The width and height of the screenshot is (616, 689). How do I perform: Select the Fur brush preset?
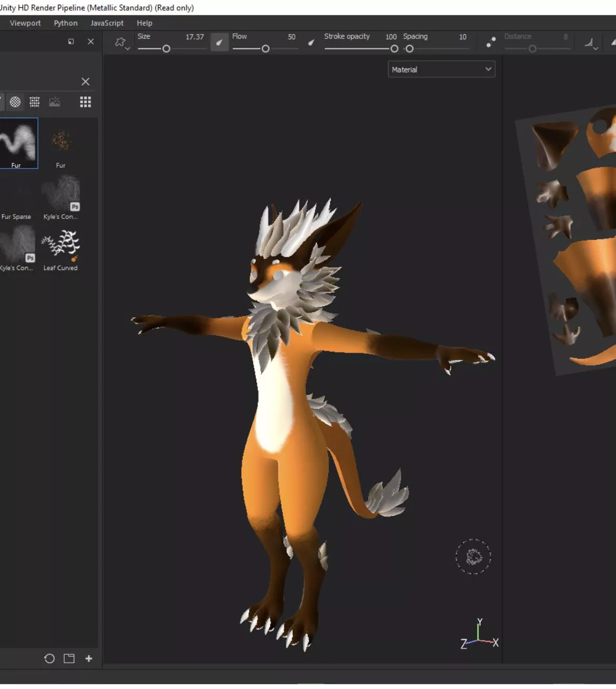pos(18,142)
